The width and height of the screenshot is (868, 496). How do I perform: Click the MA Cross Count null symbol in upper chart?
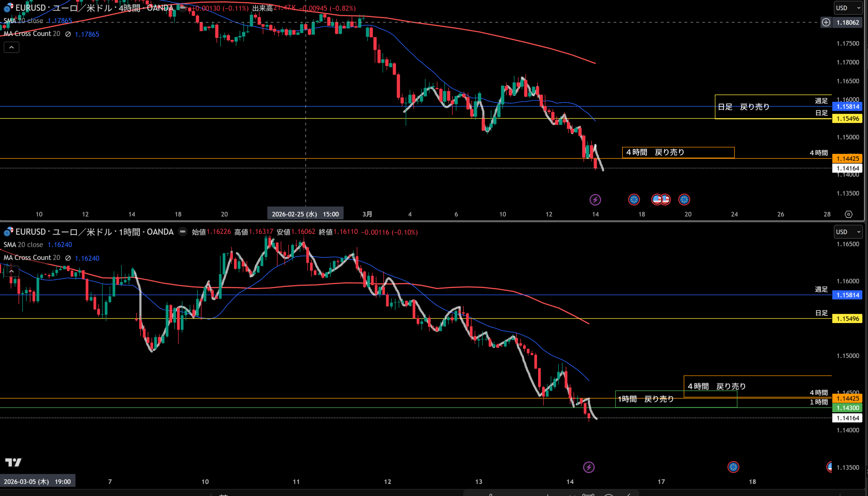point(68,34)
